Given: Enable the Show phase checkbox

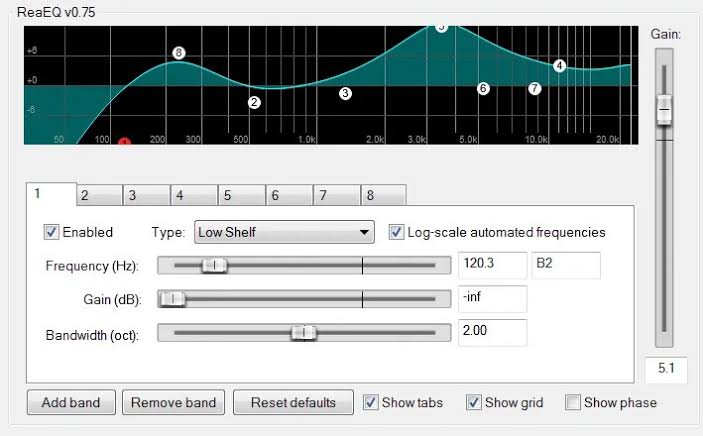Looking at the screenshot, I should tap(573, 402).
